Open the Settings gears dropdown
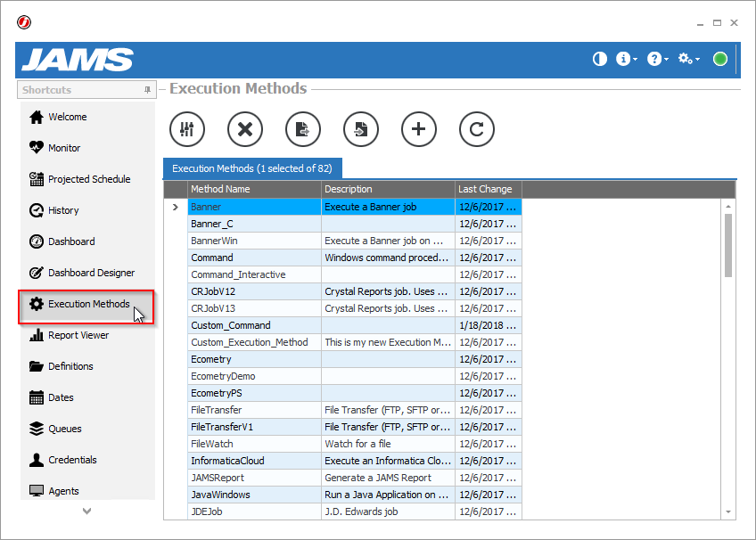This screenshot has height=540, width=756. [x=688, y=59]
